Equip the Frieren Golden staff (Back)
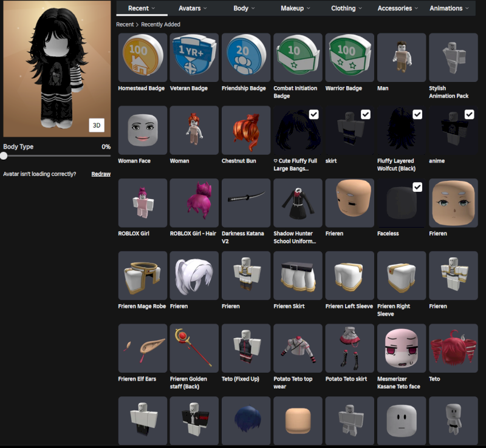The image size is (486, 448). pos(194,348)
